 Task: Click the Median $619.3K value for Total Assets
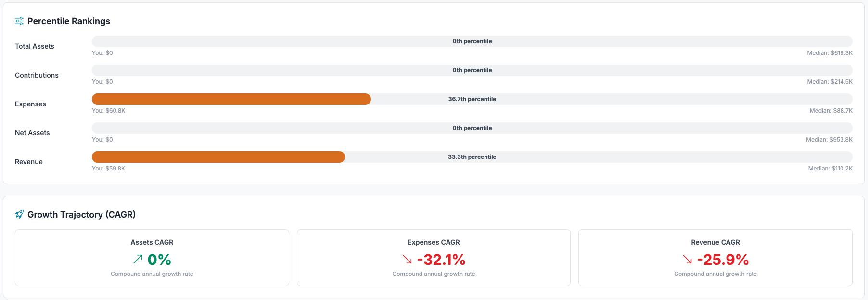829,53
